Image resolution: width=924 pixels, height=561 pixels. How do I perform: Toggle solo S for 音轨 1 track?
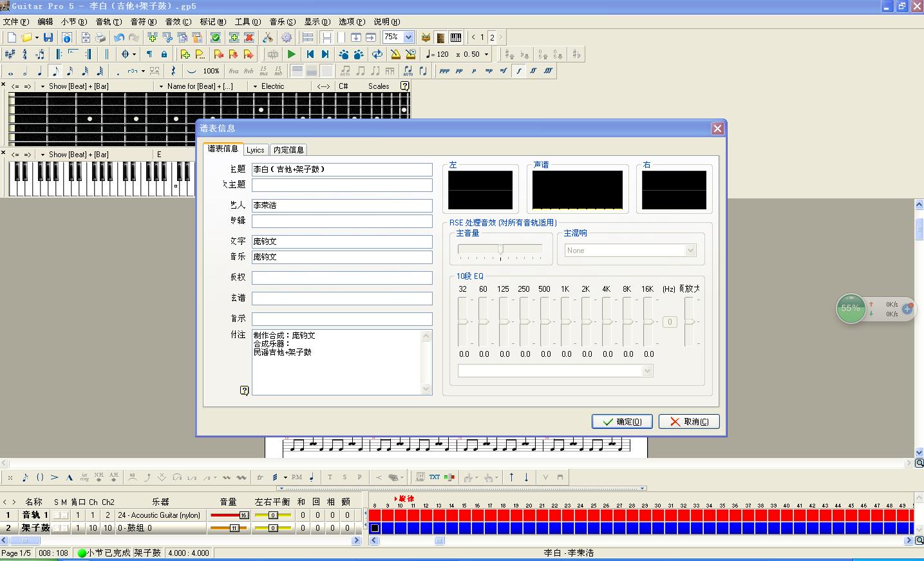pyautogui.click(x=57, y=515)
